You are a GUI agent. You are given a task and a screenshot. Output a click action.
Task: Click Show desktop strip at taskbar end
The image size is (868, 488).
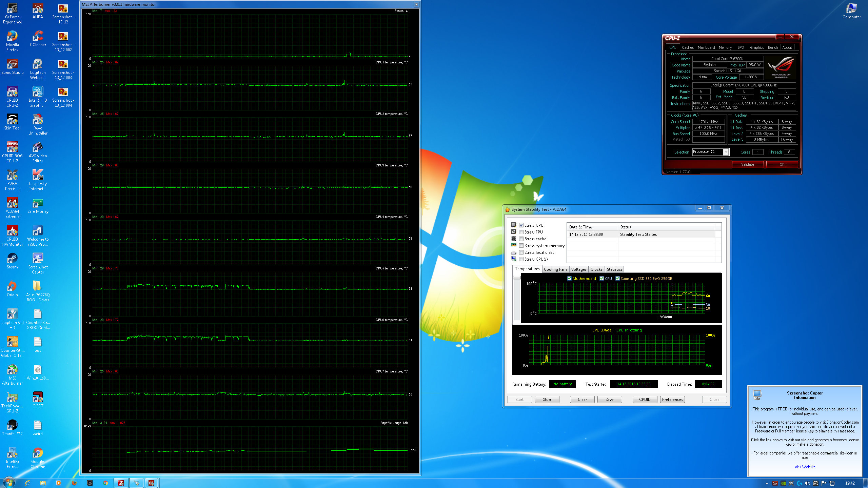[866, 483]
